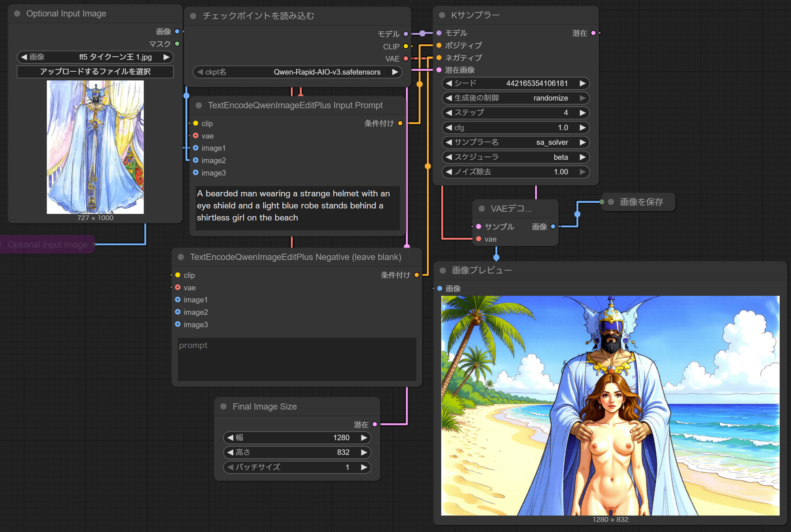The height and width of the screenshot is (532, 791).
Task: Collapse the Optional Input Image node dot
Action: [x=17, y=14]
